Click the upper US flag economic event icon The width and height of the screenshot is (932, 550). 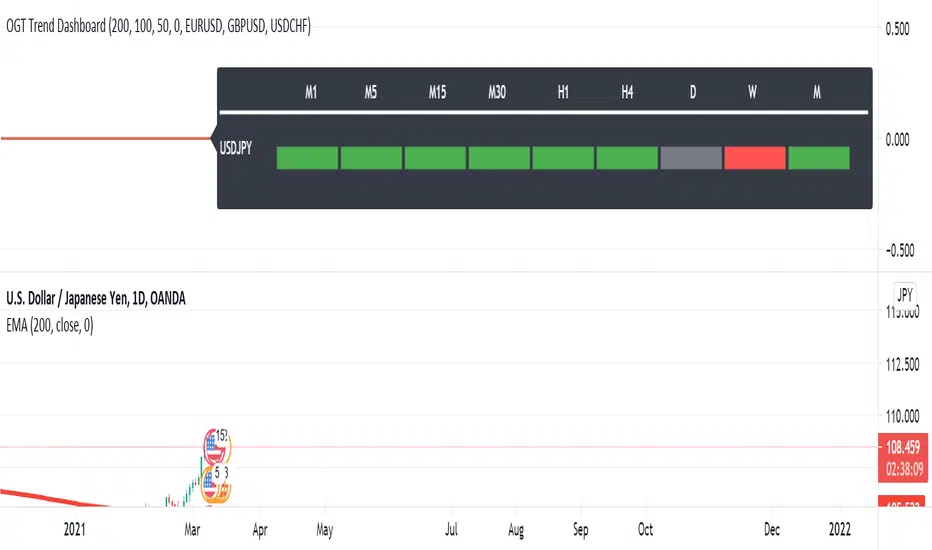pos(213,444)
